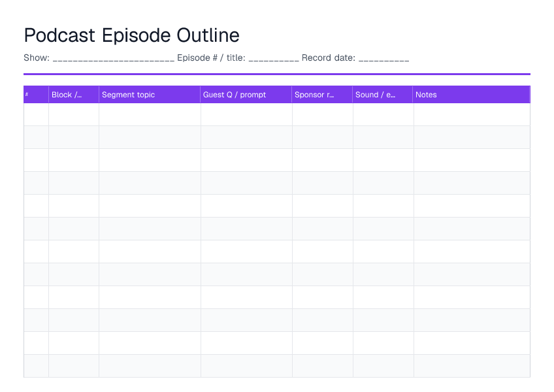Screen dimensions: 554x392
Task: Select the Sound / e… column header
Action: click(383, 94)
